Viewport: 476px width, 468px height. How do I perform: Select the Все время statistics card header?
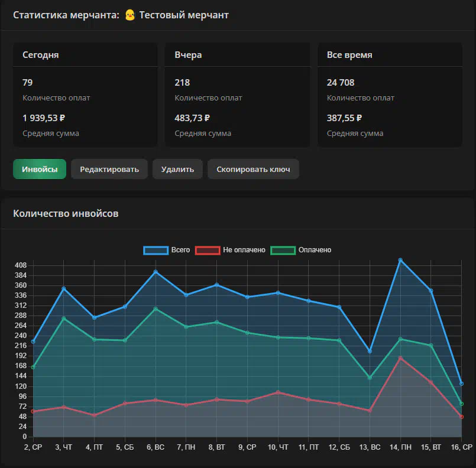tap(349, 55)
